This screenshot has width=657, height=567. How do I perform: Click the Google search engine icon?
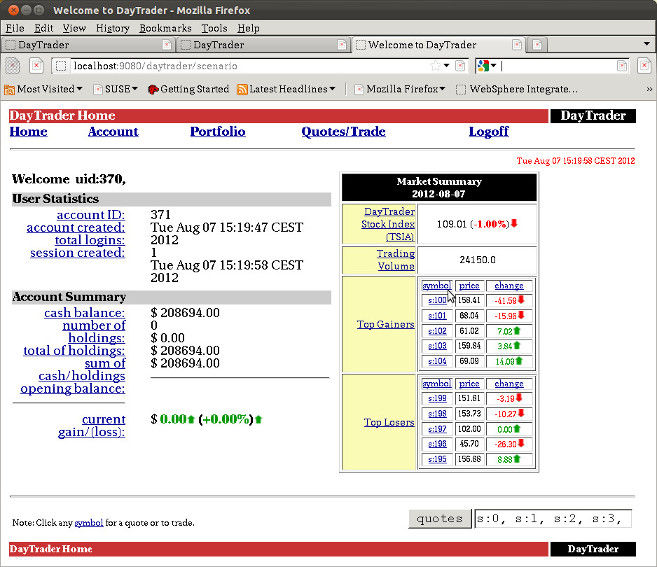tap(484, 66)
